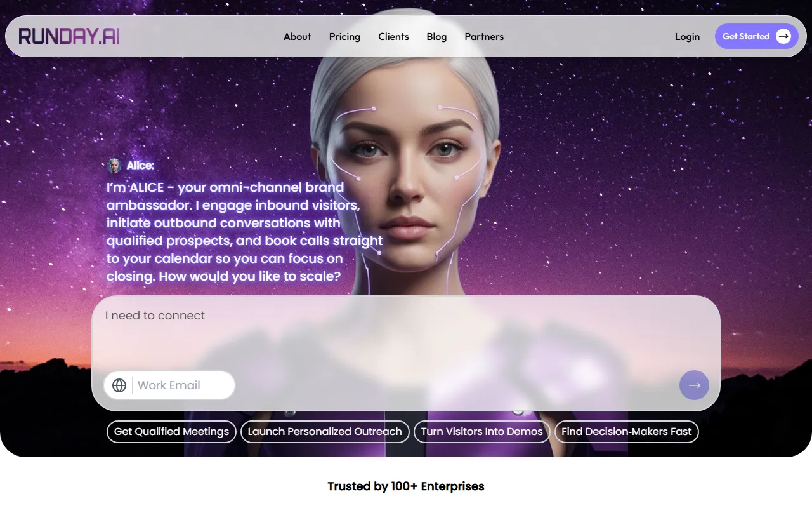Viewport: 812px width, 508px height.
Task: Open the About page
Action: (x=297, y=37)
